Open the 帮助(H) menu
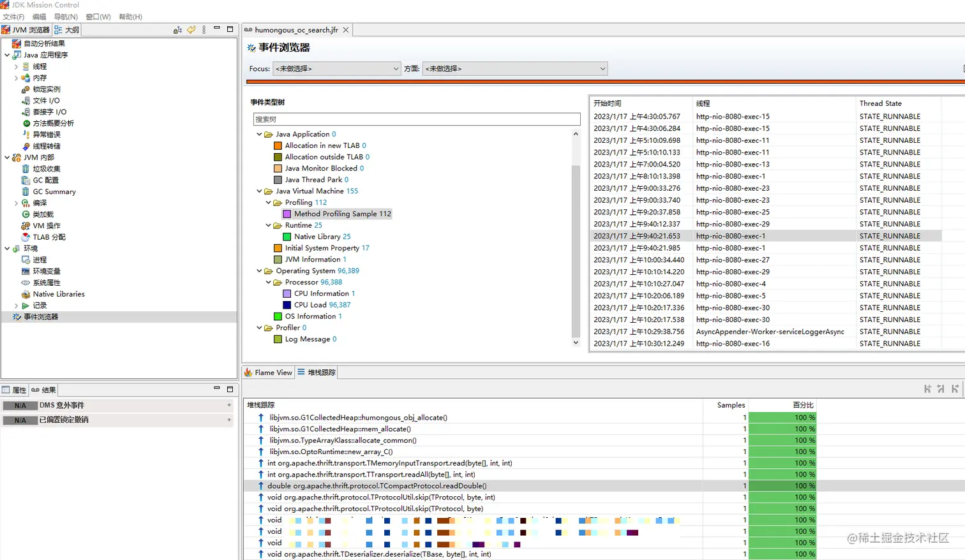This screenshot has width=965, height=560. [130, 17]
